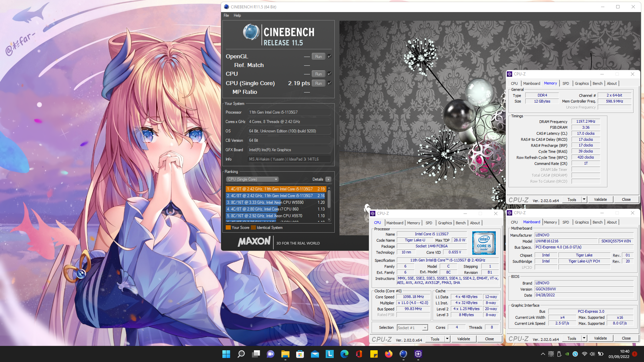The width and height of the screenshot is (644, 362).
Task: Switch to Graphics tab in Memory CPU-Z window
Action: (x=582, y=83)
